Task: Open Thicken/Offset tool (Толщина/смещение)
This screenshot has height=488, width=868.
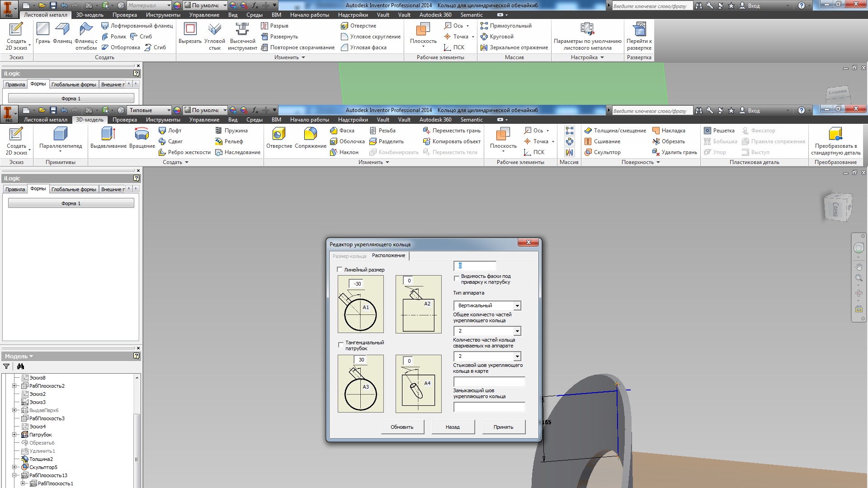Action: pyautogui.click(x=615, y=131)
